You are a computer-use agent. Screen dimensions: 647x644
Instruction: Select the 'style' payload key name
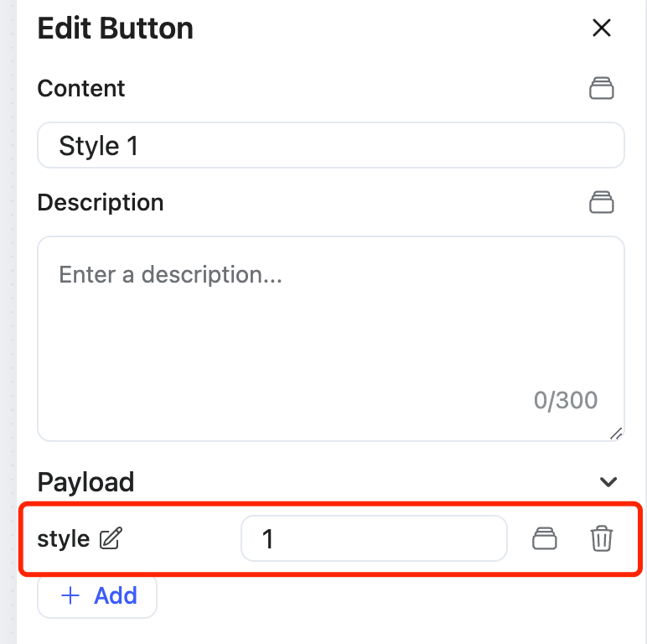coord(64,538)
